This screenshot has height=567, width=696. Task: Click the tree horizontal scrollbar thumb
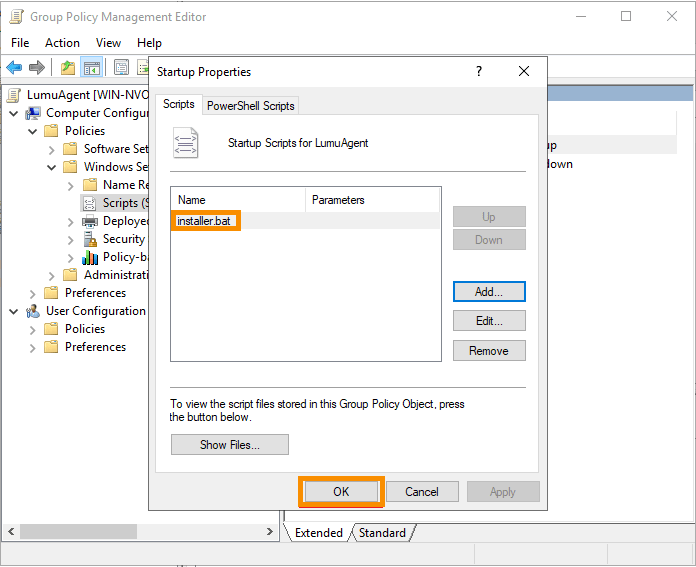(78, 531)
